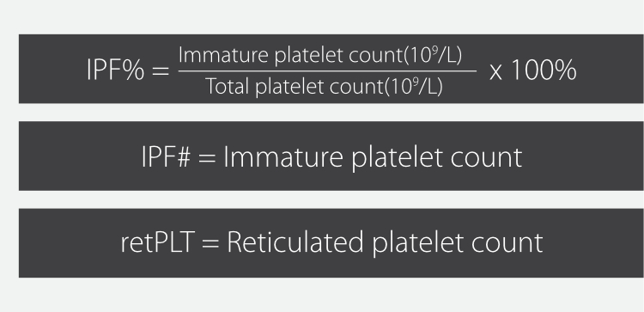Click the 'Immature platelet count(10⁹/L)' numerator
The image size is (644, 312).
point(321,55)
